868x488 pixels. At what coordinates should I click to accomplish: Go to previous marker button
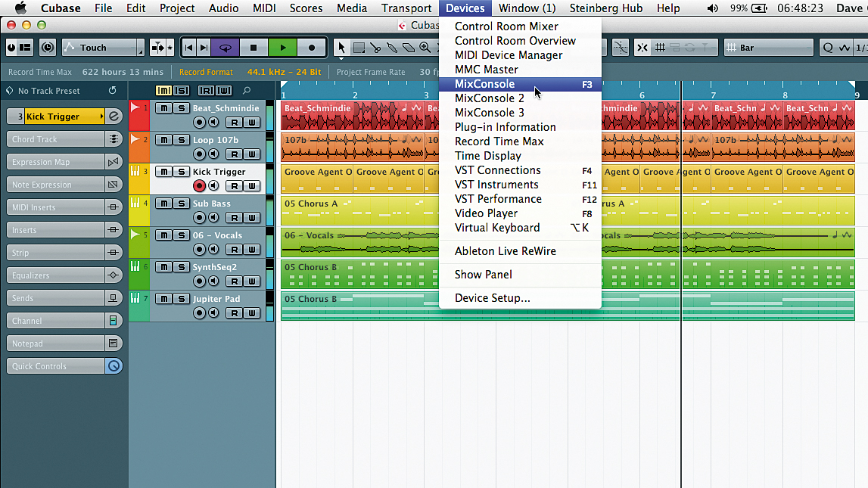[188, 48]
